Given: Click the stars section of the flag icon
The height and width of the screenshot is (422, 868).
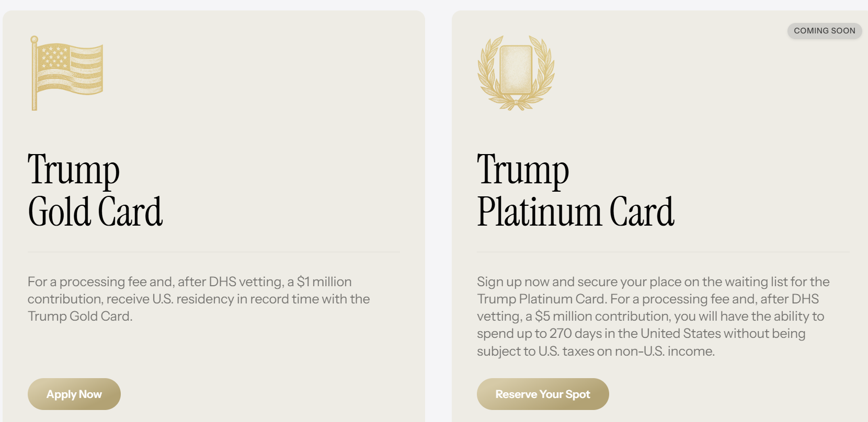Looking at the screenshot, I should click(55, 56).
